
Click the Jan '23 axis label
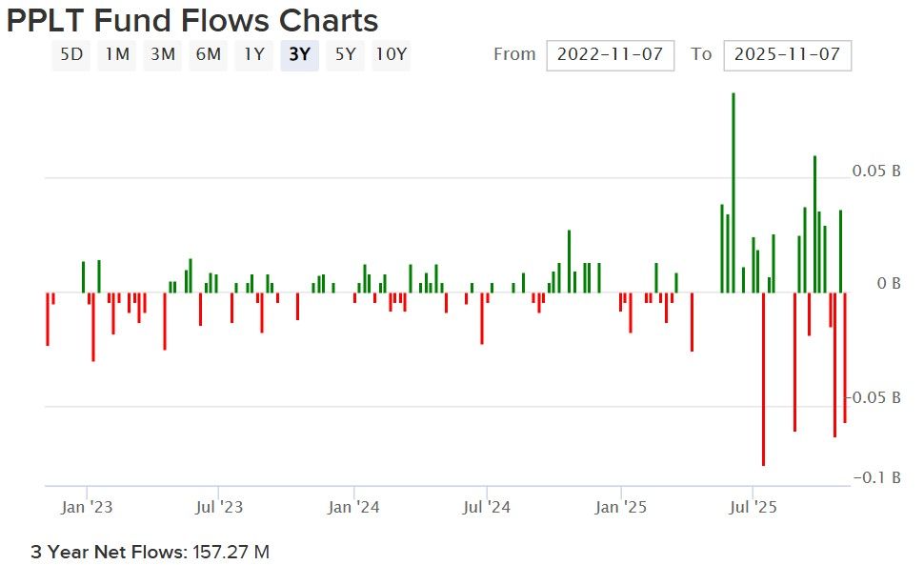pos(87,508)
